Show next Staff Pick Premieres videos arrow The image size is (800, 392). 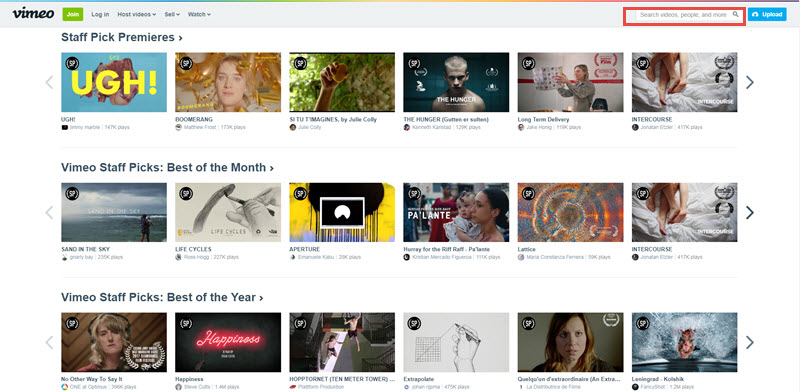pos(749,82)
